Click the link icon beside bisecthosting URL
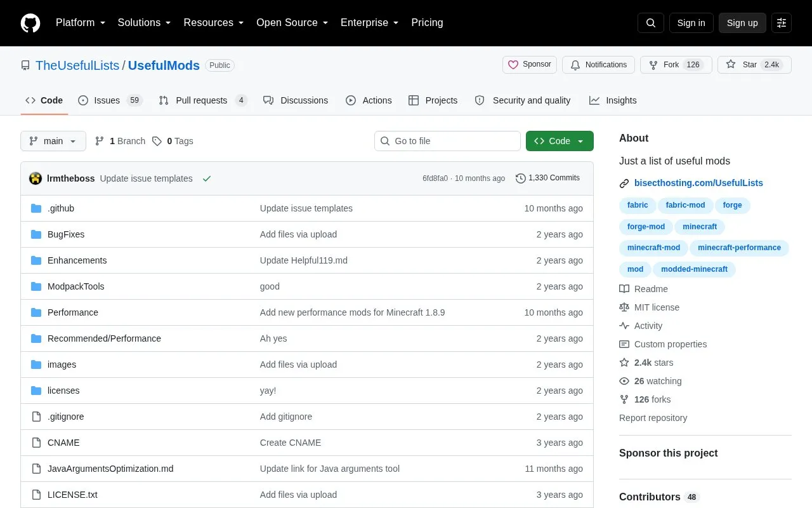Screen dimensions: 812x508 [624, 183]
